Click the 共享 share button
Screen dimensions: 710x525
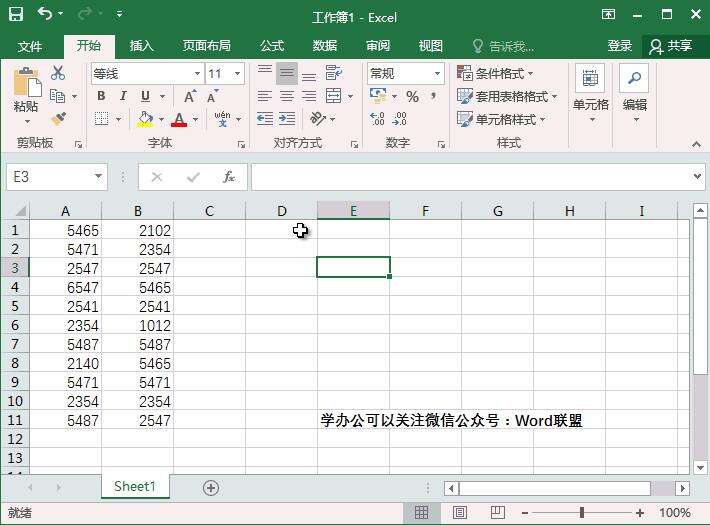(670, 46)
